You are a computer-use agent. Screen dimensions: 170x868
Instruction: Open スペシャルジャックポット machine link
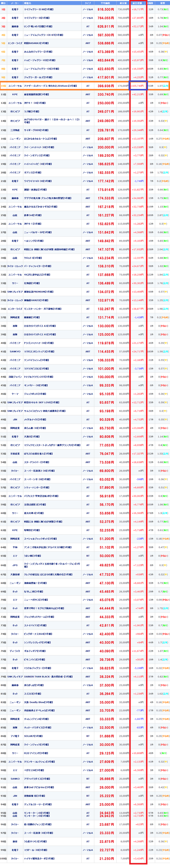click(41, 538)
